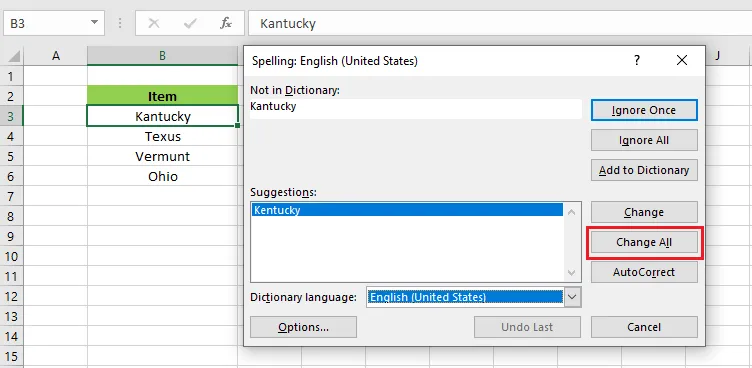Click the AutoCorrect button
This screenshot has height=368, width=752.
pyautogui.click(x=644, y=272)
